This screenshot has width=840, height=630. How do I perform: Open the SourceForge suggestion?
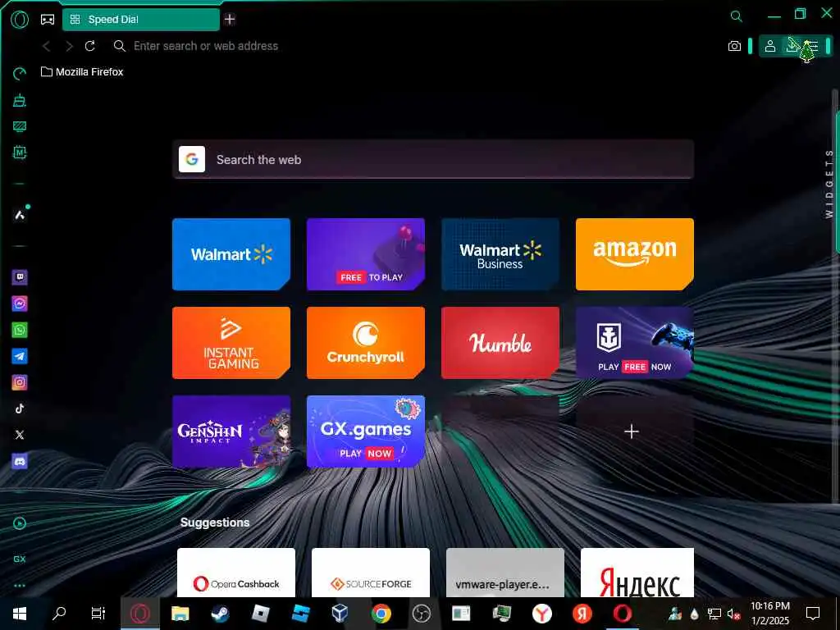(x=371, y=572)
